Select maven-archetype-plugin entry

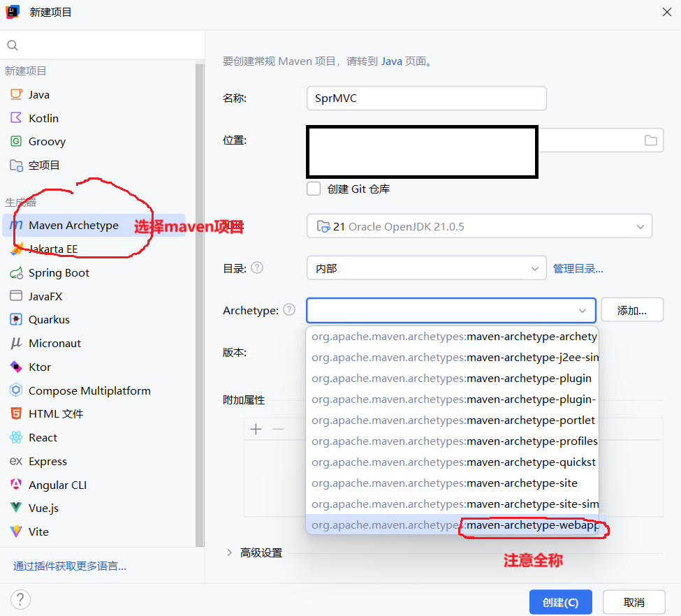[x=452, y=379]
